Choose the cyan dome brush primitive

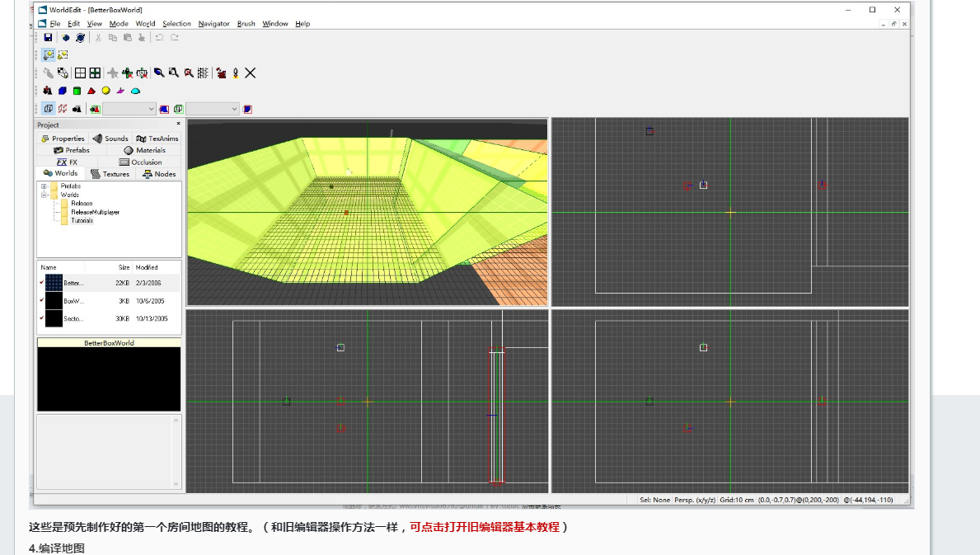click(136, 91)
